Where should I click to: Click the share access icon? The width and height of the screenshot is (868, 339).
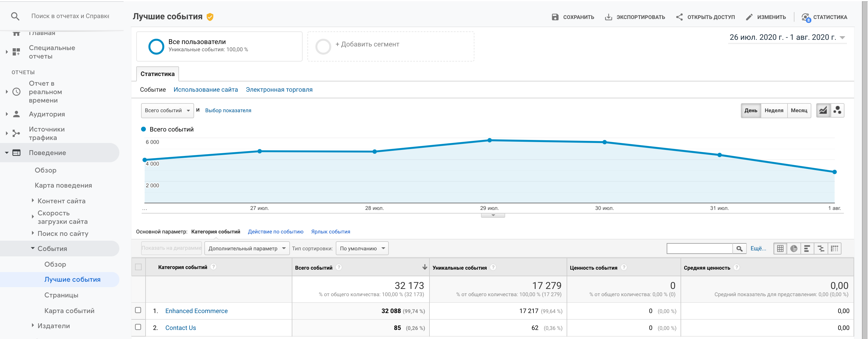tap(679, 17)
